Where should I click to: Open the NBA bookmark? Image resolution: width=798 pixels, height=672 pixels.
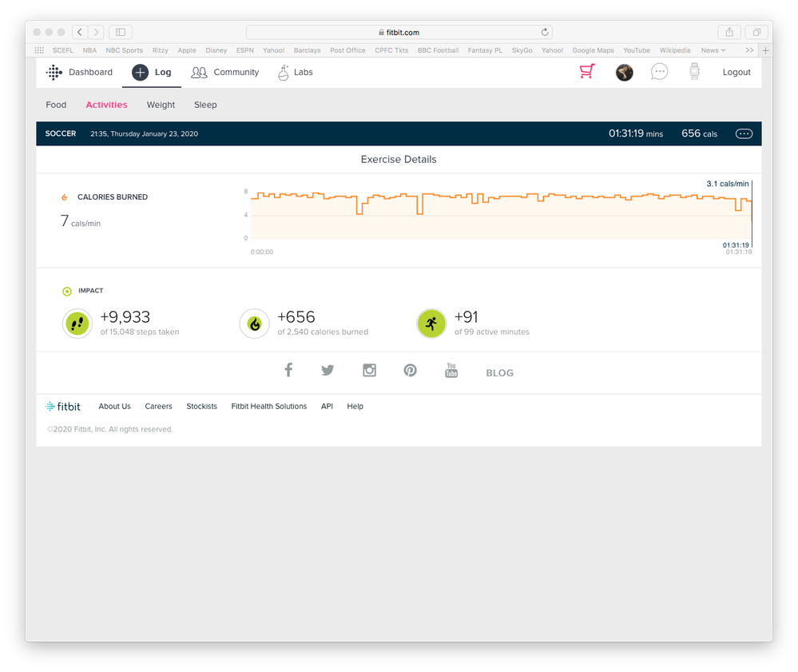point(89,50)
